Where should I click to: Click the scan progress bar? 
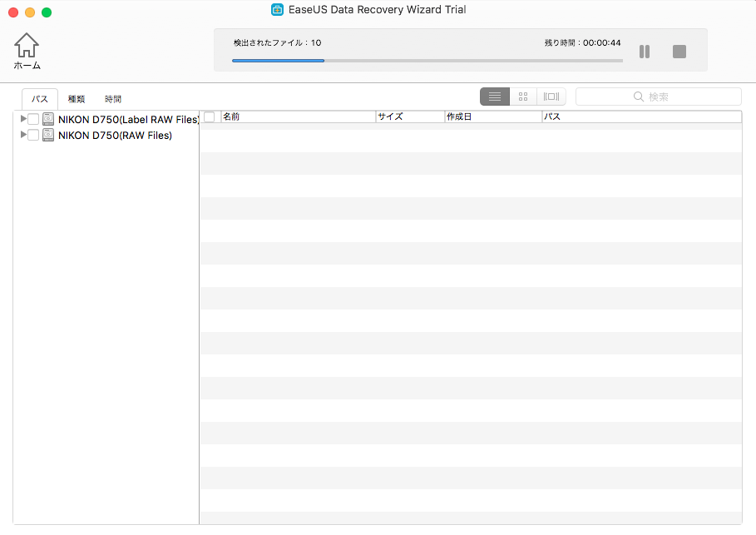point(427,61)
